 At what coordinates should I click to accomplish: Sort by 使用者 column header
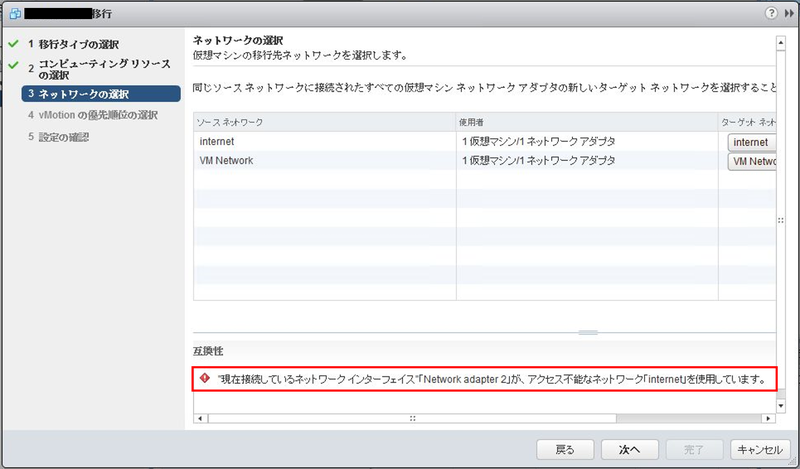pyautogui.click(x=587, y=122)
